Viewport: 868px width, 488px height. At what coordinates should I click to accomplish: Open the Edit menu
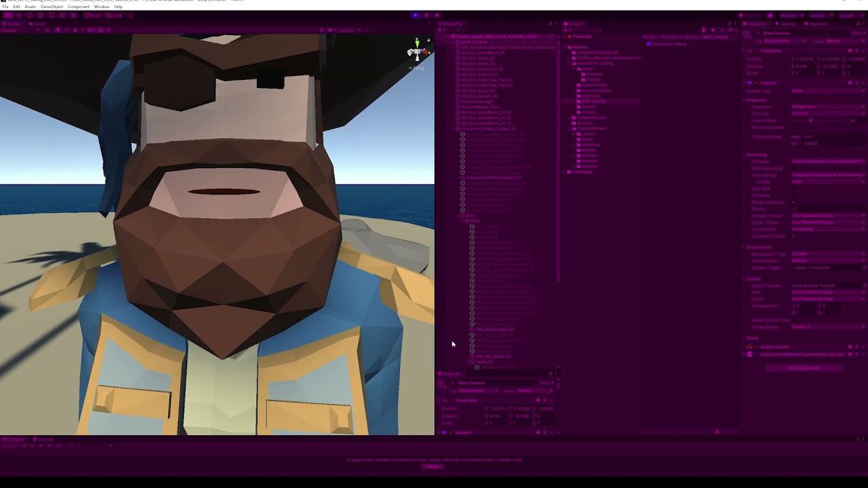[x=16, y=7]
